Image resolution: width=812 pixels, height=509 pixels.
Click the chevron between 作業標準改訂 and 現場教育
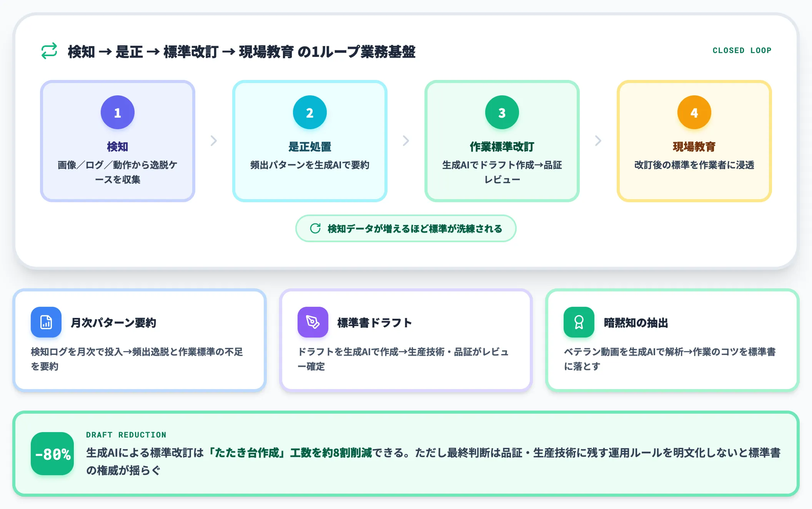(598, 141)
